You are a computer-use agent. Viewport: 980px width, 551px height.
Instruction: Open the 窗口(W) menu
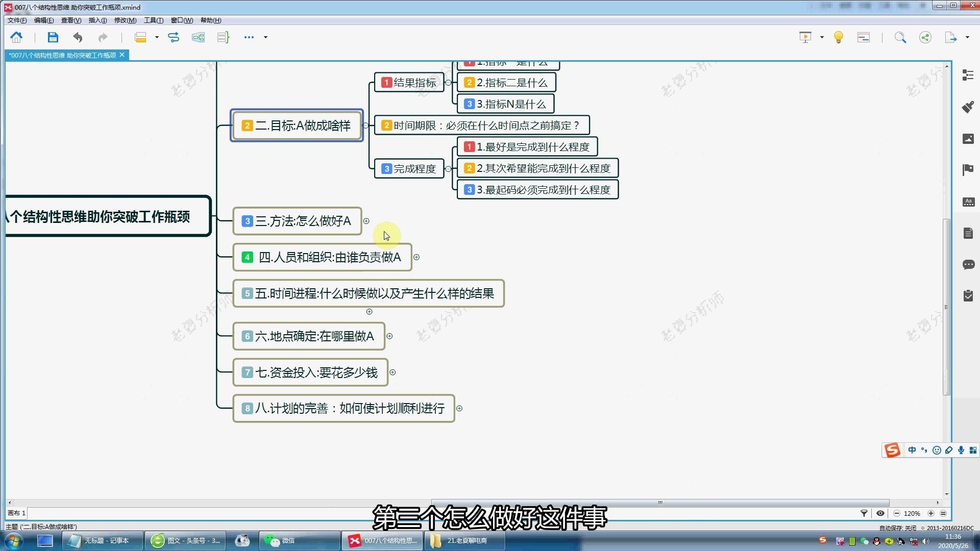(x=182, y=20)
